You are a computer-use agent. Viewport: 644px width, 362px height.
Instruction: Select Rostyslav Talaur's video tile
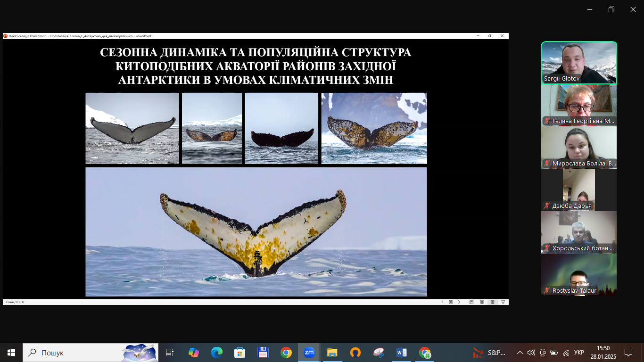[x=579, y=275]
